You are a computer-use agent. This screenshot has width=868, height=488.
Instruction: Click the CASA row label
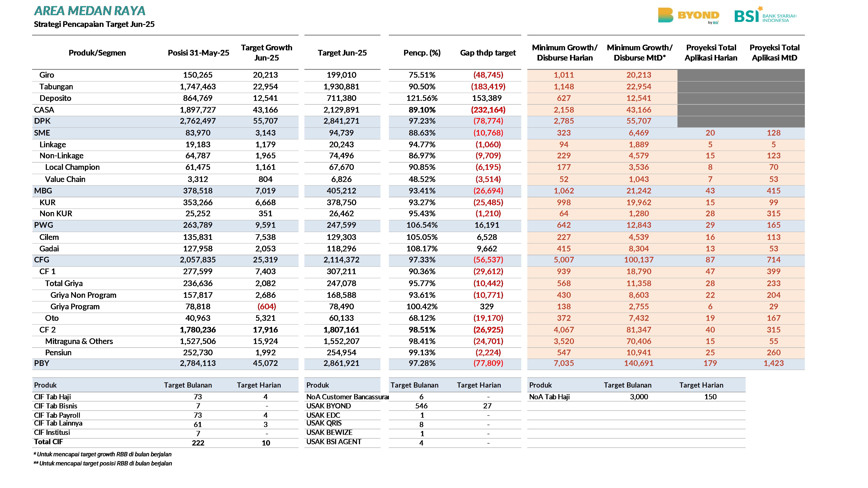tap(44, 110)
